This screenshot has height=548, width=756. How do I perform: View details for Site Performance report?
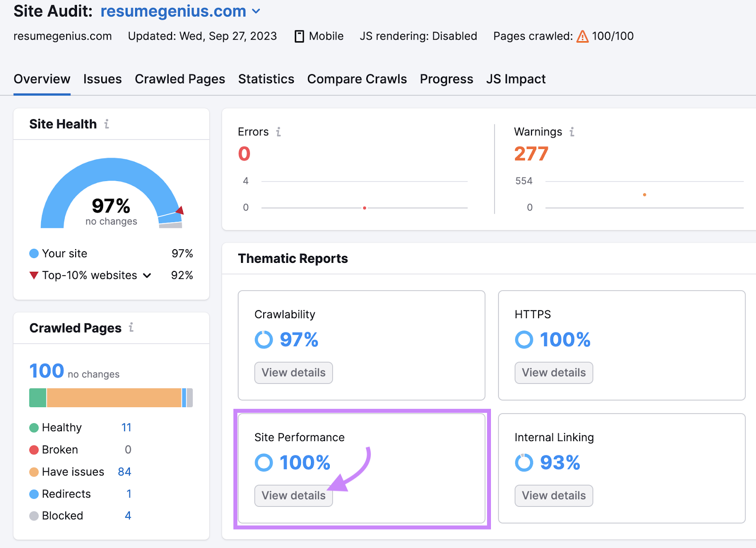[x=293, y=496]
